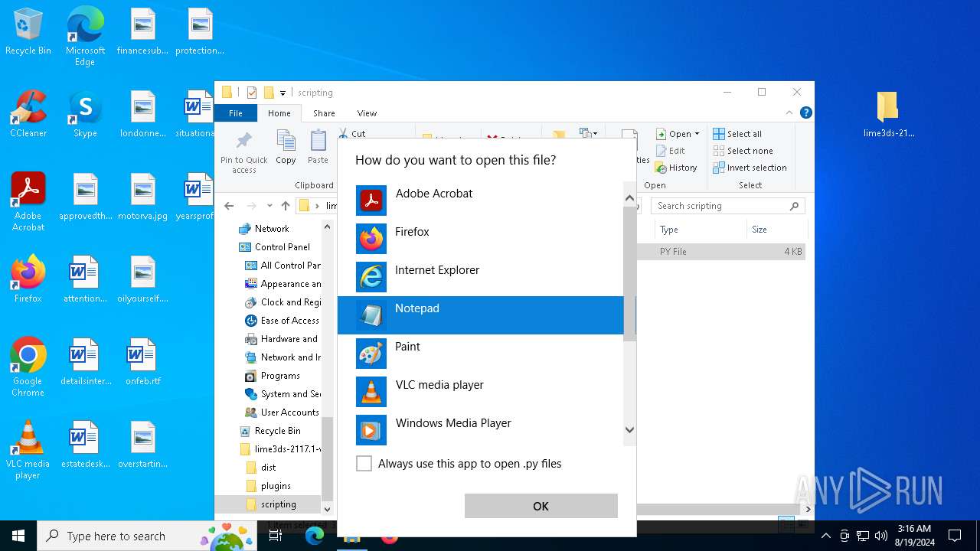Image resolution: width=980 pixels, height=551 pixels.
Task: Open Task View from the taskbar
Action: 276,536
